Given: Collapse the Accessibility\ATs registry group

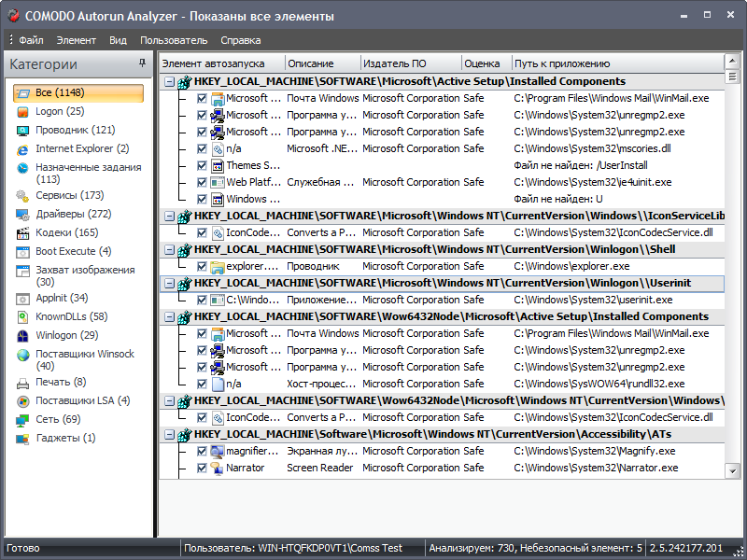Looking at the screenshot, I should point(169,435).
